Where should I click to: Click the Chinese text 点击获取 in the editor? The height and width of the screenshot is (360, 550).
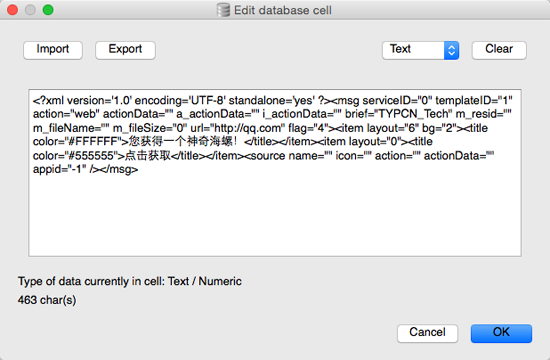coord(148,155)
